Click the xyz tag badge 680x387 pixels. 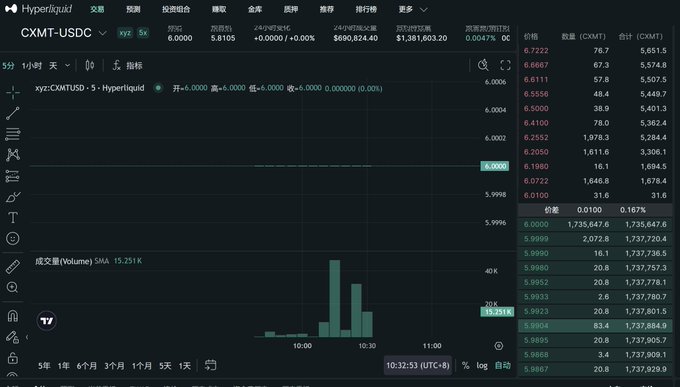coord(125,33)
